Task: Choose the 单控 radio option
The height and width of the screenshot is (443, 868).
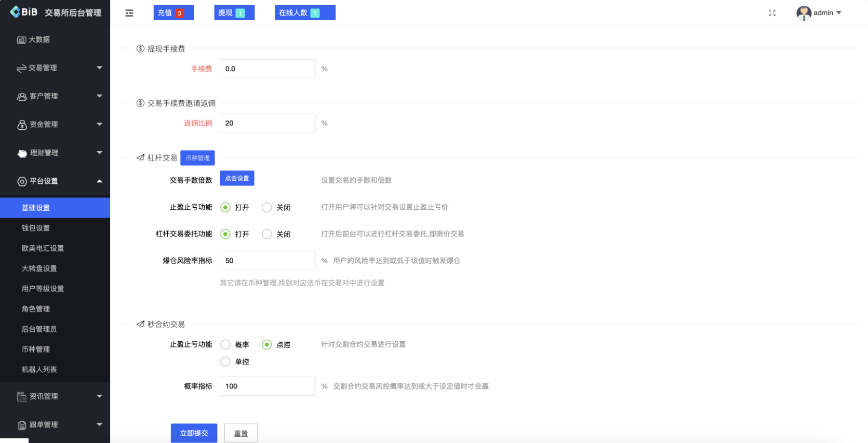Action: point(225,361)
